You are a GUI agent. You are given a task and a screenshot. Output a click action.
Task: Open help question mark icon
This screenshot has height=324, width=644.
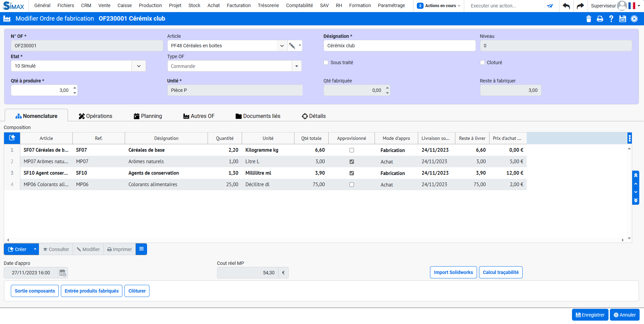(x=611, y=19)
